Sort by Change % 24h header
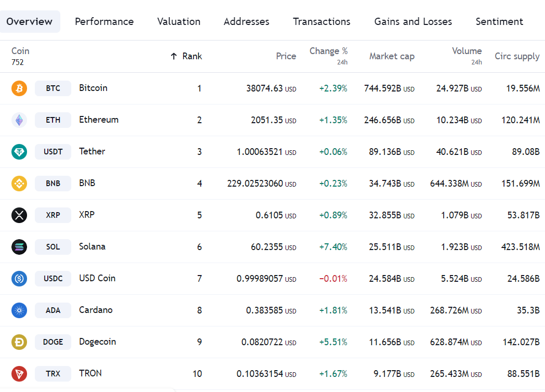The height and width of the screenshot is (392, 545). [329, 56]
